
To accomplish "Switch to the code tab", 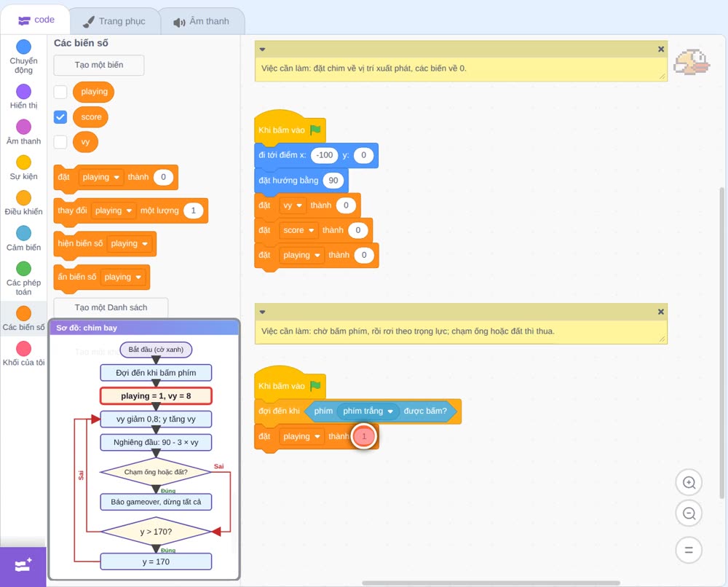I will coord(36,20).
